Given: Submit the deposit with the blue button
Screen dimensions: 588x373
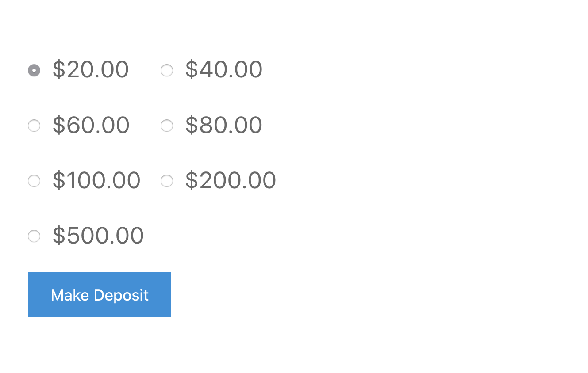Looking at the screenshot, I should point(100,295).
